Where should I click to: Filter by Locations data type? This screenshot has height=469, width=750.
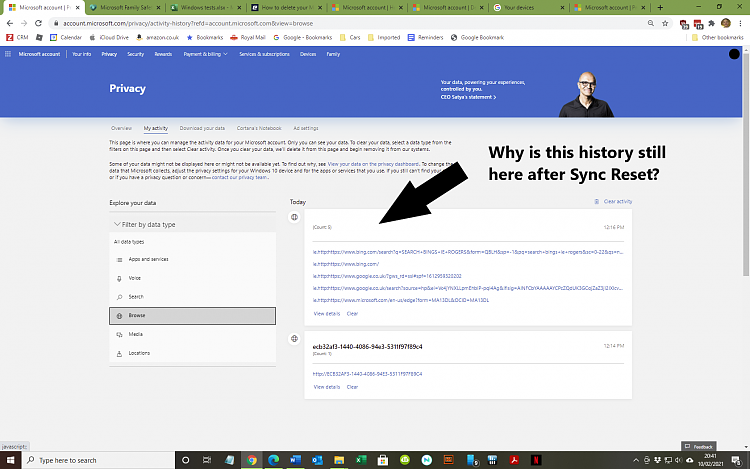click(x=192, y=353)
